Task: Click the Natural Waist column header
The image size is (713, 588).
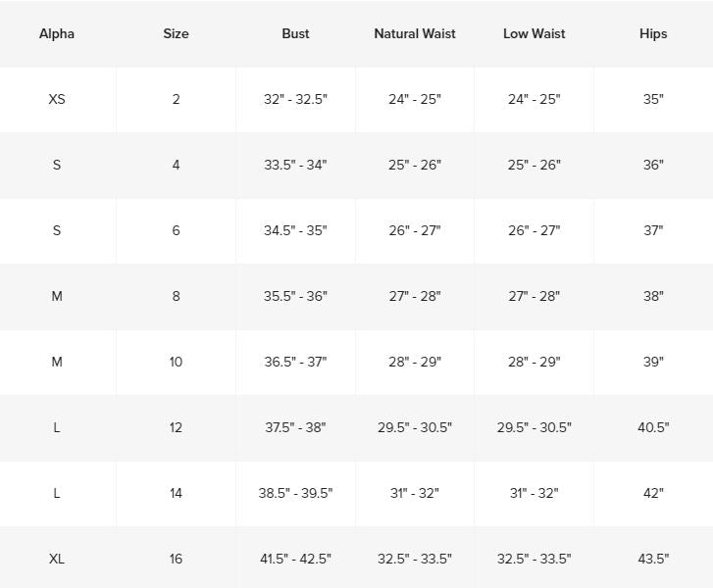Action: [415, 33]
